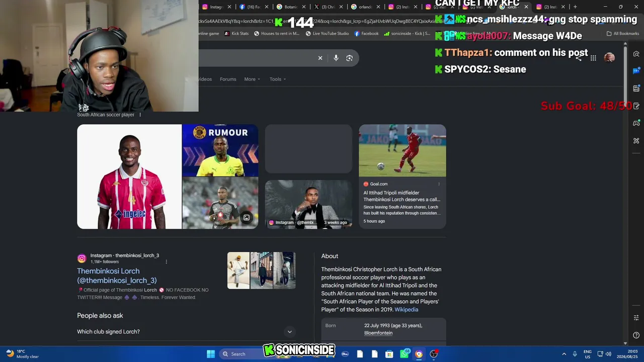Click the taskbar microphone tray icon

(575, 354)
